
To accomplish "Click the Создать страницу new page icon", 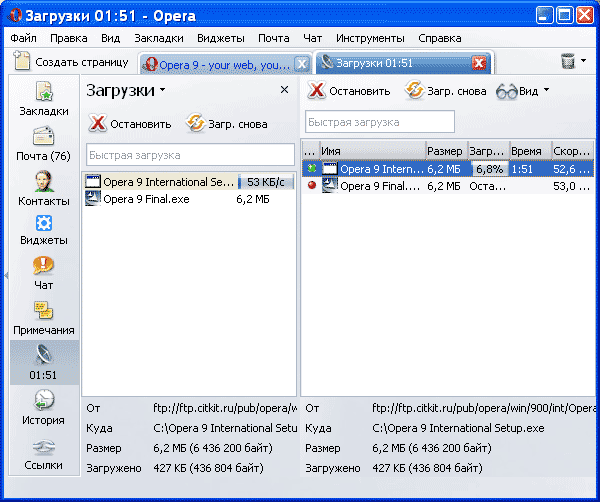I will 22,61.
